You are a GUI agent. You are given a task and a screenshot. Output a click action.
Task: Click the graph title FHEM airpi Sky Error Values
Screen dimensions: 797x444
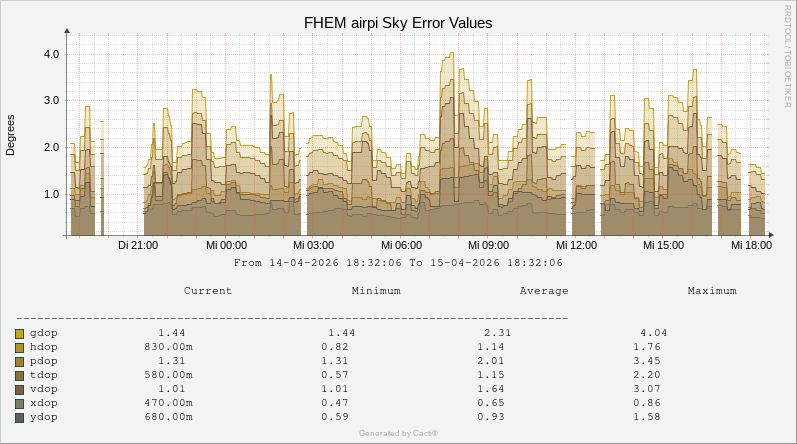(x=398, y=23)
